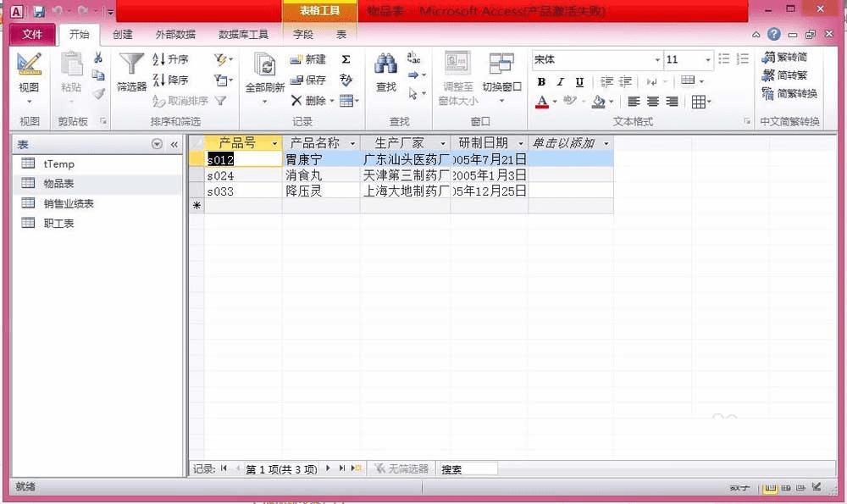Click the Find (查找) binoculars icon
The image size is (847, 504).
click(385, 65)
